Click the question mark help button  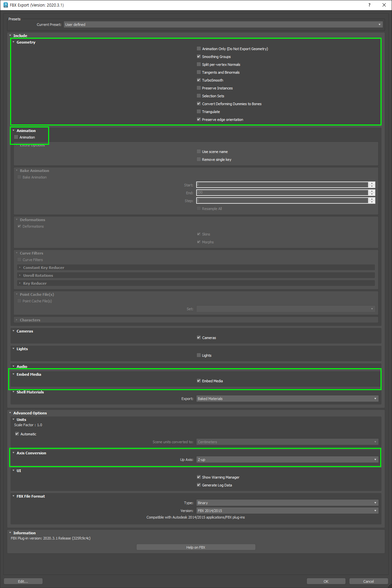point(369,5)
